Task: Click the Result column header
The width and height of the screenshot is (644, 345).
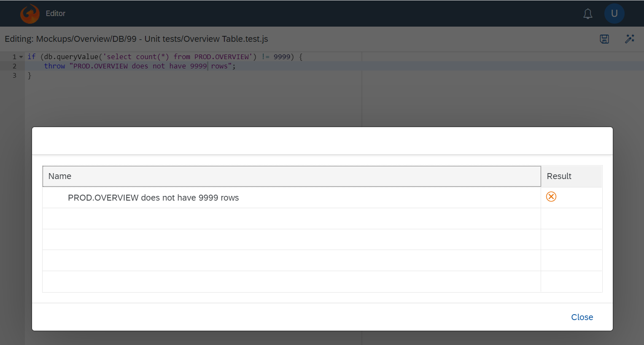Action: pos(571,176)
